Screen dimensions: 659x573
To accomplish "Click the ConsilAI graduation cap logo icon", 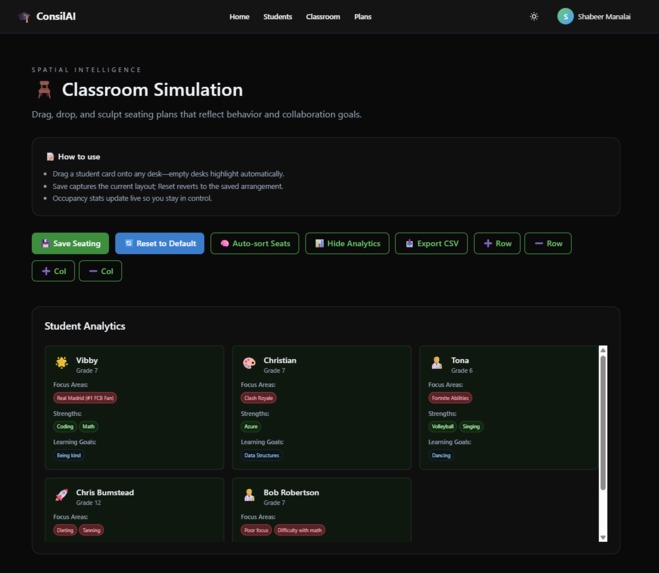I will (24, 17).
